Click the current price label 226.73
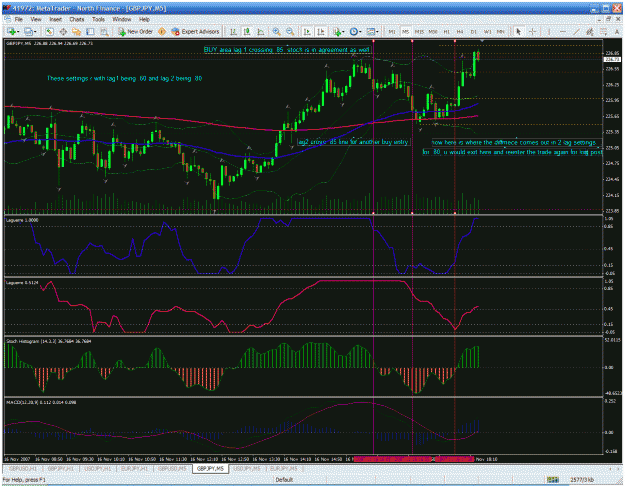Screen dimensions: 625x486 [x=612, y=59]
